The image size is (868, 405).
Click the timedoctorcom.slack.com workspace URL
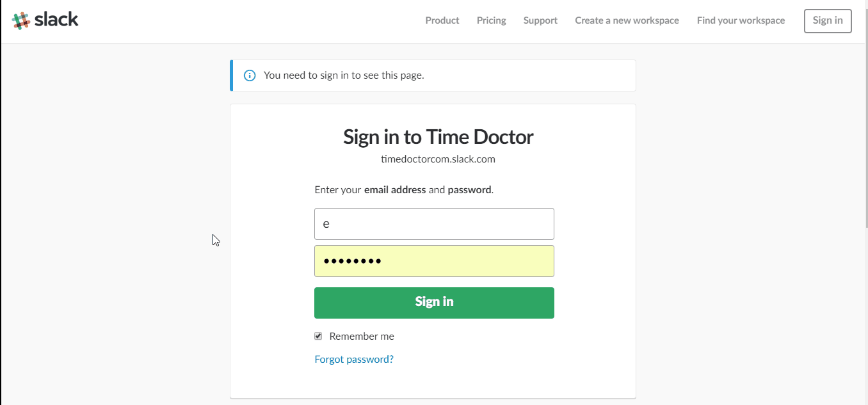tap(438, 159)
